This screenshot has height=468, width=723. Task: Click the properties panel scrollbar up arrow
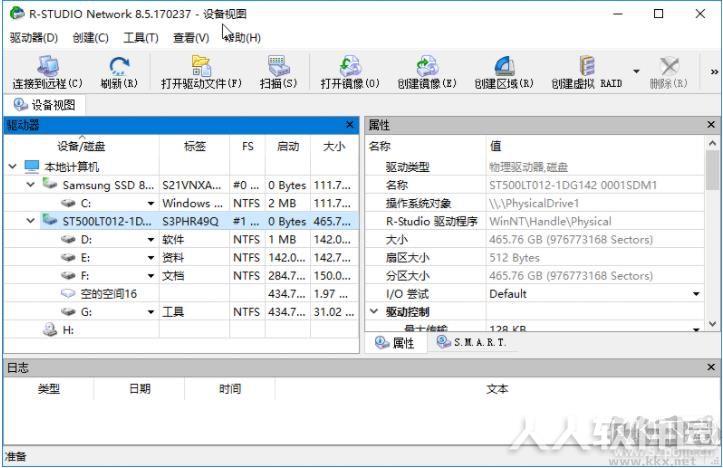(712, 143)
